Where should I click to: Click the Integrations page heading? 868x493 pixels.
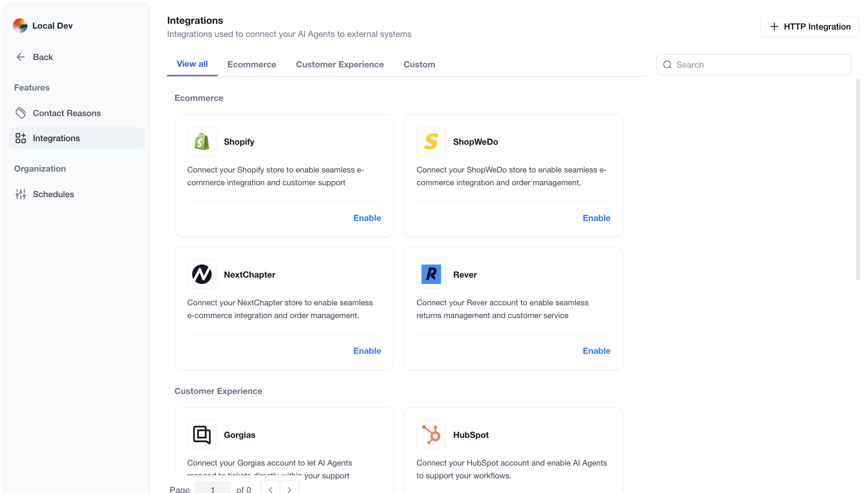[x=195, y=20]
